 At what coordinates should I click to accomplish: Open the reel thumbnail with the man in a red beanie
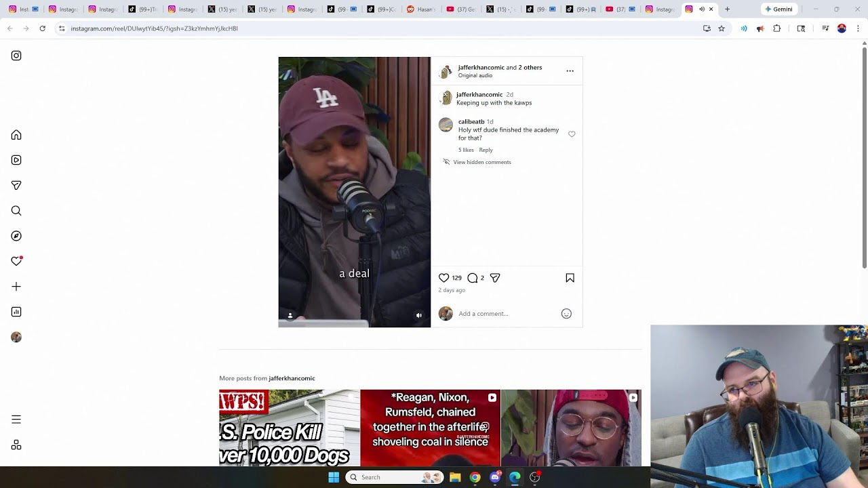571,428
